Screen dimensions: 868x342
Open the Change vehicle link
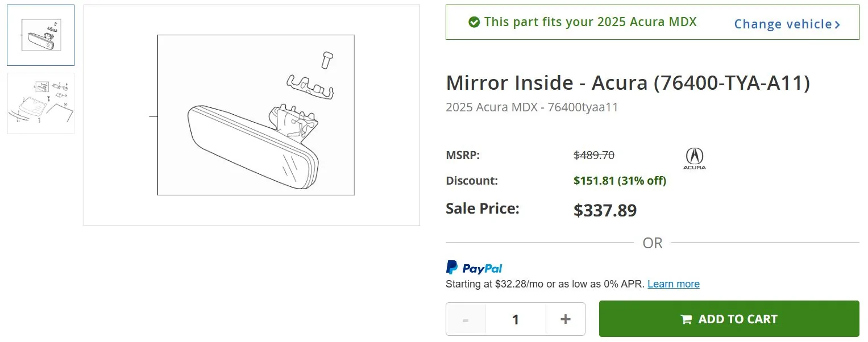(x=783, y=24)
